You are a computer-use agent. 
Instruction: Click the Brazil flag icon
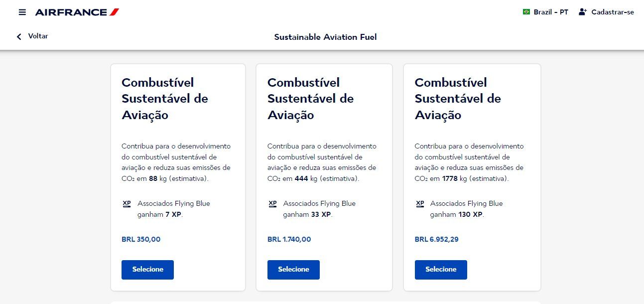pyautogui.click(x=526, y=12)
